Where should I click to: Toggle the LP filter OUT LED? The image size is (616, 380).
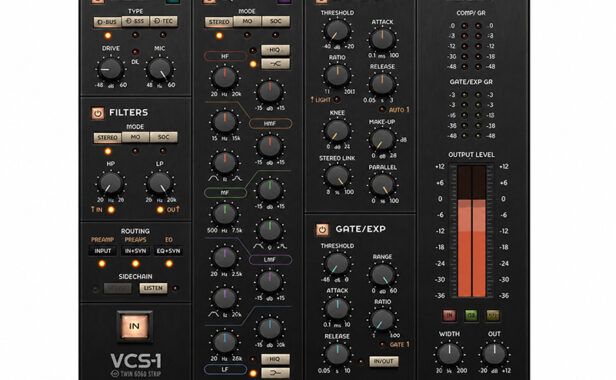pyautogui.click(x=160, y=210)
